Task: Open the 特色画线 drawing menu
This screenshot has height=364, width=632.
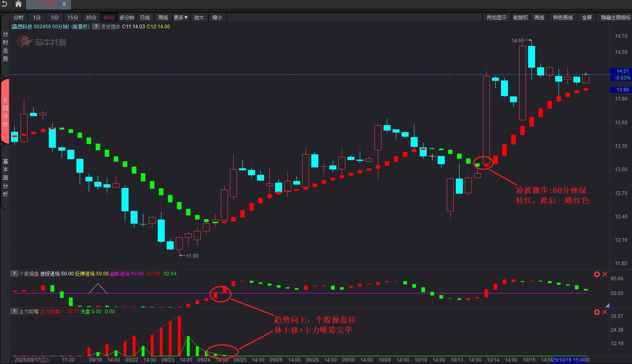Action: (x=563, y=18)
